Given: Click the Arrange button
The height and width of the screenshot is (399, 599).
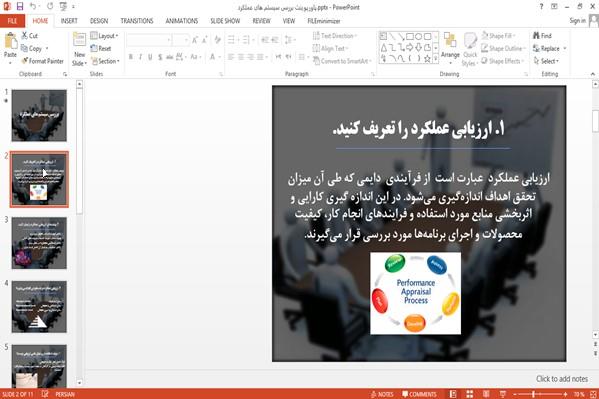Looking at the screenshot, I should pos(450,47).
